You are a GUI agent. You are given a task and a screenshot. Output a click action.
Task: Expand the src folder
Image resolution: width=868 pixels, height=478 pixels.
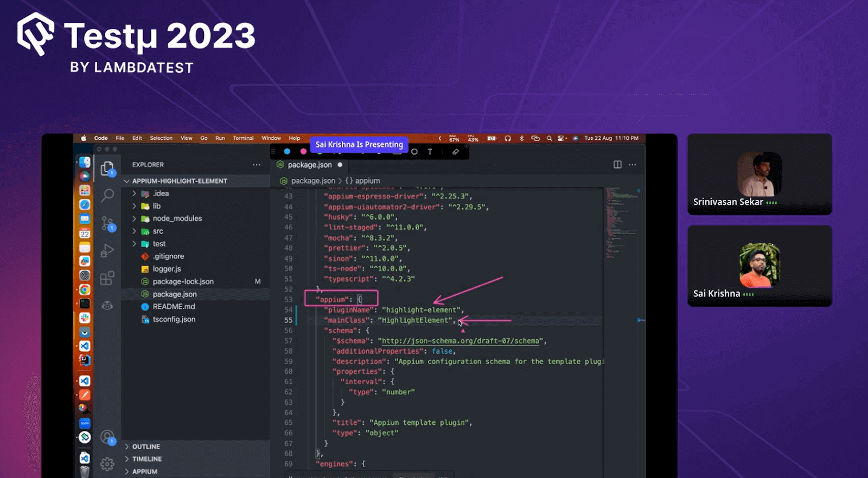pyautogui.click(x=134, y=231)
